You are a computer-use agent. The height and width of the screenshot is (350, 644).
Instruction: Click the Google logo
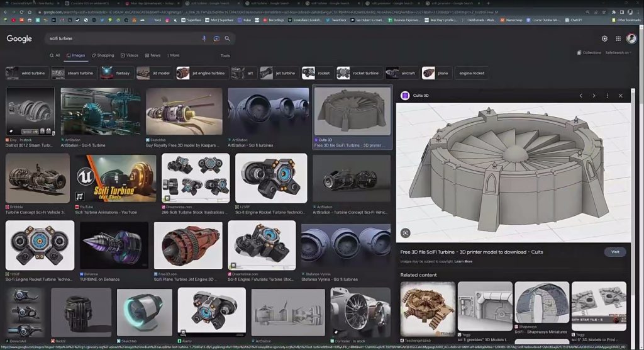[19, 38]
